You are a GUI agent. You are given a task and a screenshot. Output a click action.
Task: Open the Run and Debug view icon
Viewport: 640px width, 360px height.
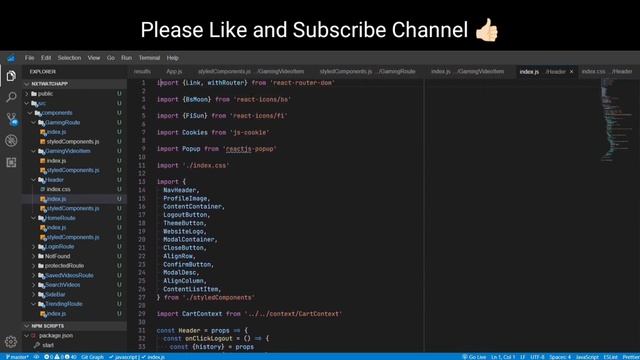coord(11,141)
